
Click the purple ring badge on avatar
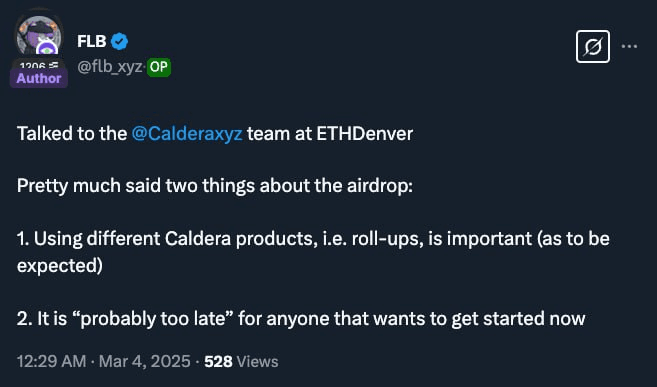click(x=47, y=48)
